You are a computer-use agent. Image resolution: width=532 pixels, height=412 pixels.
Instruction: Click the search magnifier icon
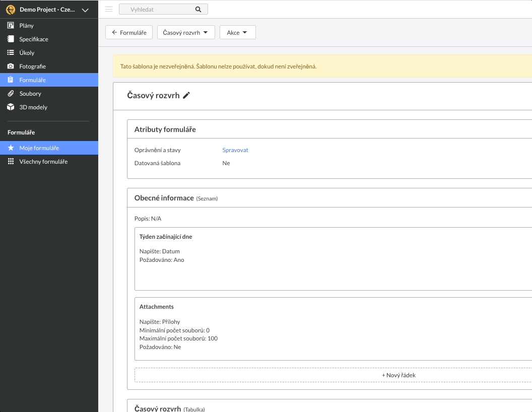(x=198, y=10)
